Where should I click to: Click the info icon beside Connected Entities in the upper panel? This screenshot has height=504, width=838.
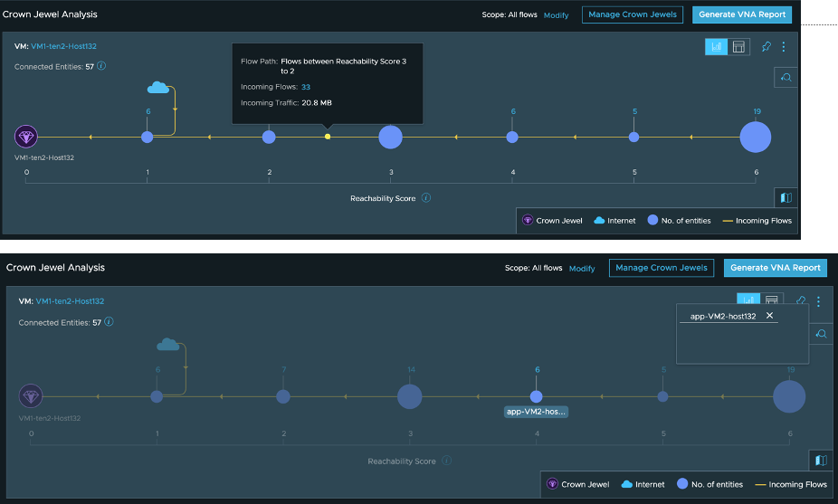pos(101,66)
